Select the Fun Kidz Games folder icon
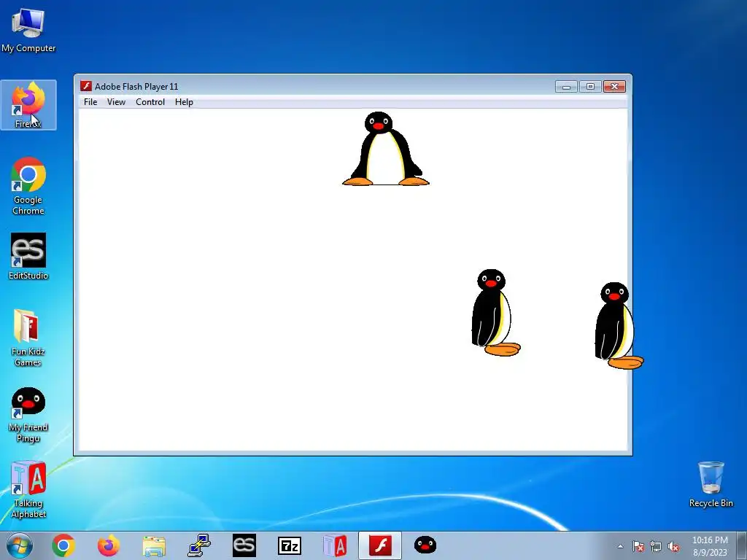Screen dimensions: 747x560 [x=28, y=338]
